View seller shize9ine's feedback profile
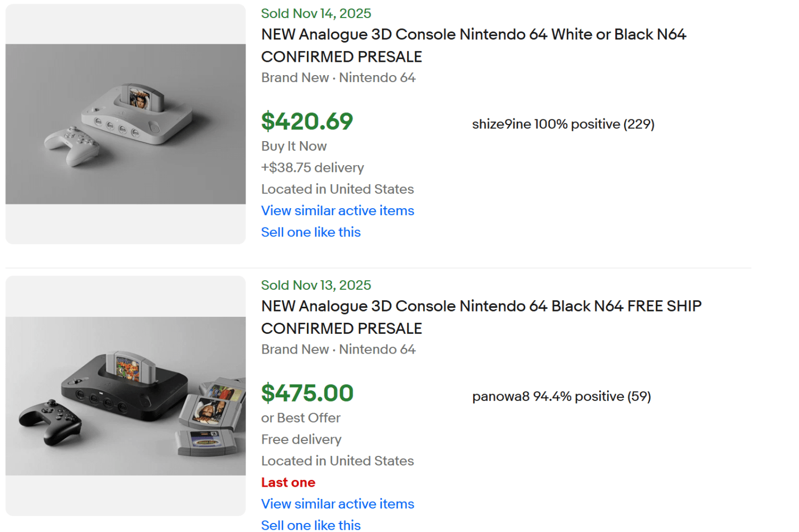 click(x=563, y=124)
